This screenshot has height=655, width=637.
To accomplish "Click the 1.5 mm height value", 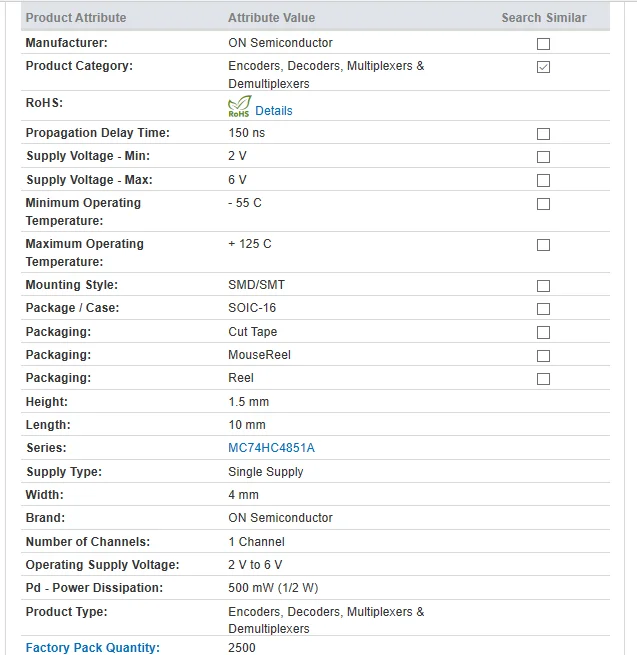I will (x=249, y=402).
